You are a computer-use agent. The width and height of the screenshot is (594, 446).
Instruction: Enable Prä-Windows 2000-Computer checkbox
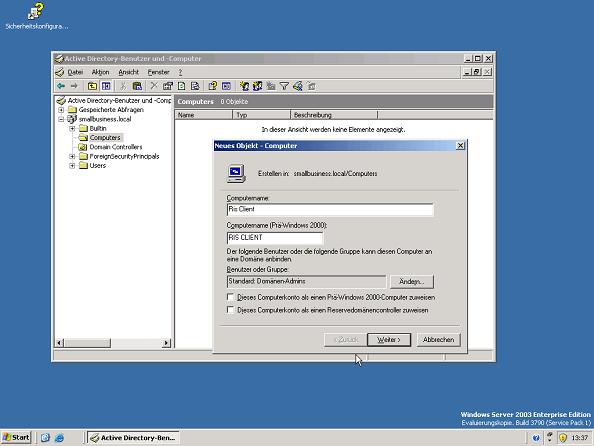point(230,297)
